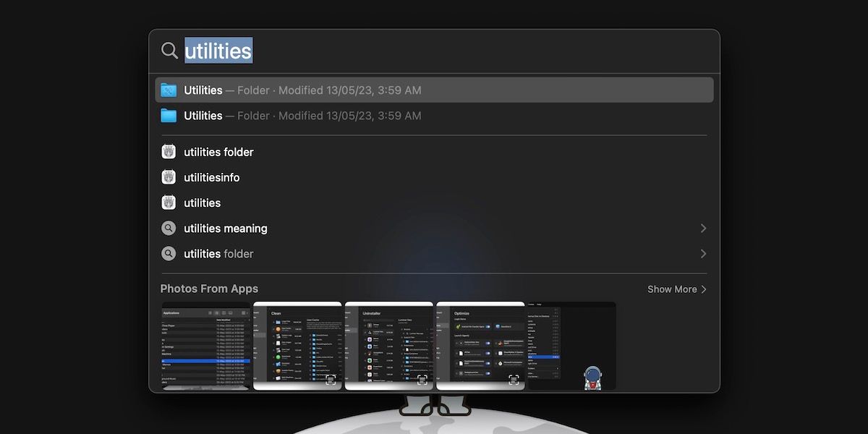The height and width of the screenshot is (434, 868).
Task: Open the 'Optimize' screenshot thumbnail
Action: click(x=480, y=345)
